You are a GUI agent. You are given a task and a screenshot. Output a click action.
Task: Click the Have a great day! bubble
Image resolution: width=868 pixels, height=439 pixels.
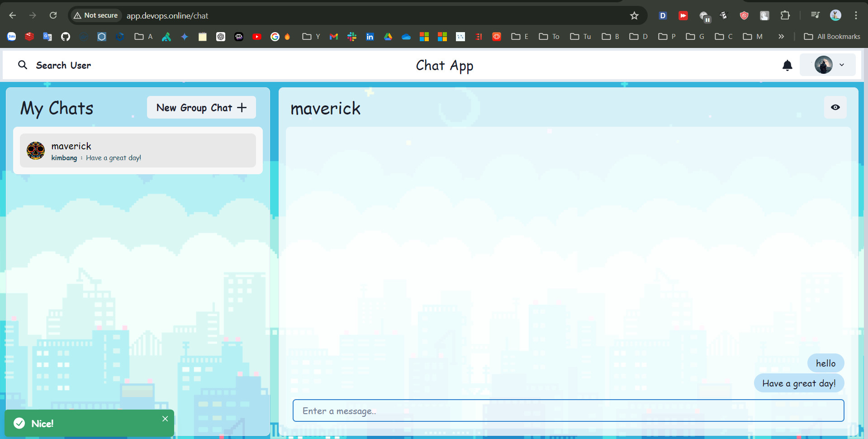799,383
